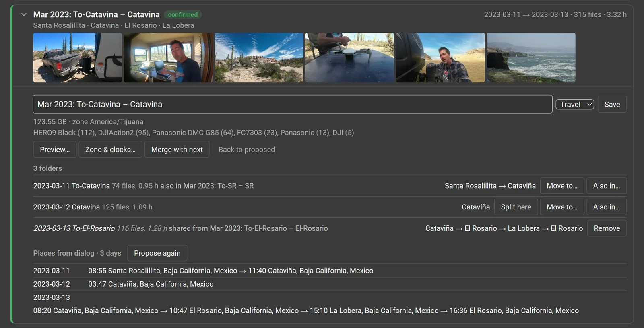Split trip at 2023-03-12 Catavina folder

click(516, 207)
